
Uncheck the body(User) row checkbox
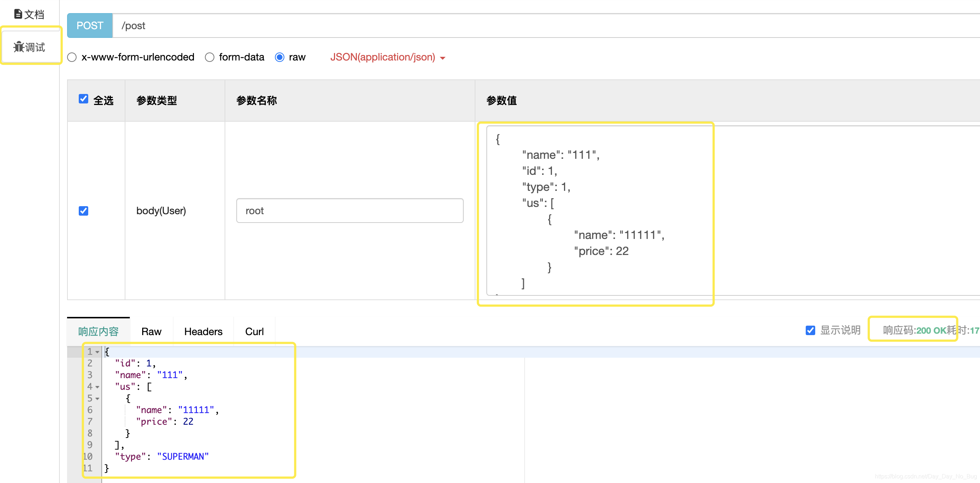84,211
